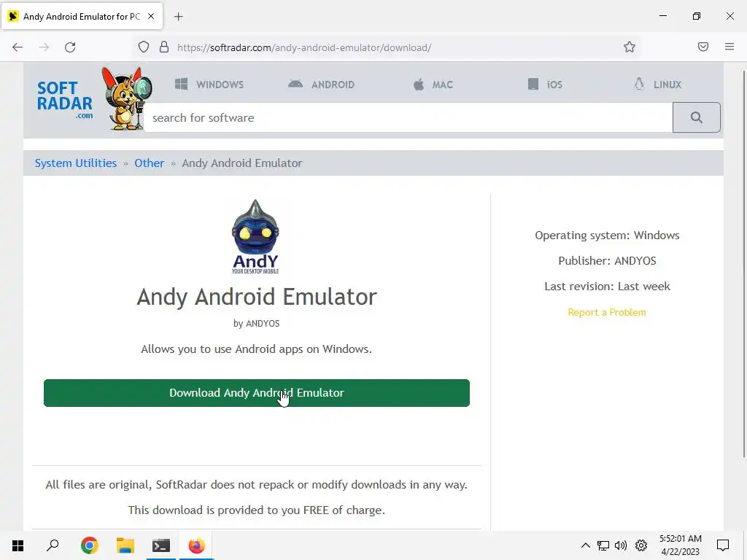This screenshot has width=747, height=560.
Task: Close the Andy Android Emulator tab
Action: pos(151,16)
